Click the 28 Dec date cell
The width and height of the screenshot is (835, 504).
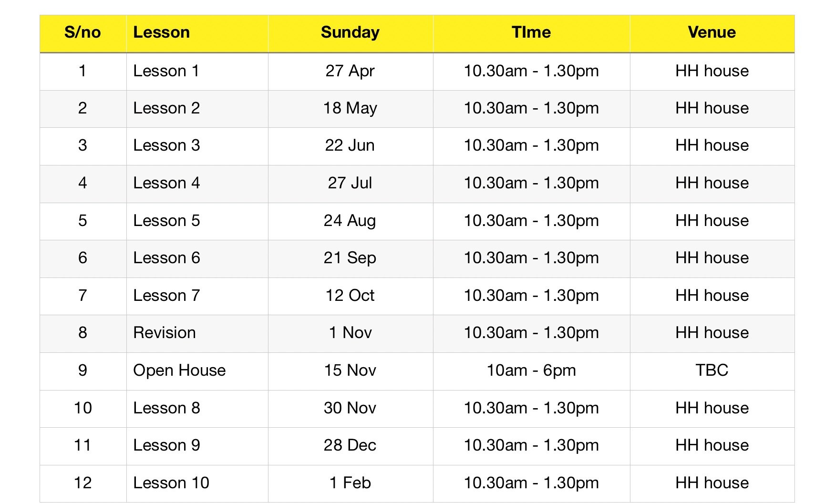tap(350, 445)
